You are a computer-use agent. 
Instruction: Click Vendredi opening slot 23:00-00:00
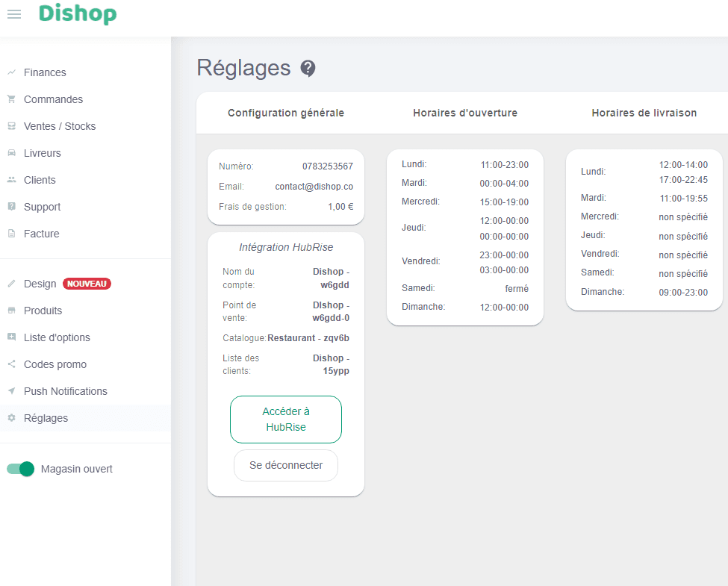tap(504, 255)
